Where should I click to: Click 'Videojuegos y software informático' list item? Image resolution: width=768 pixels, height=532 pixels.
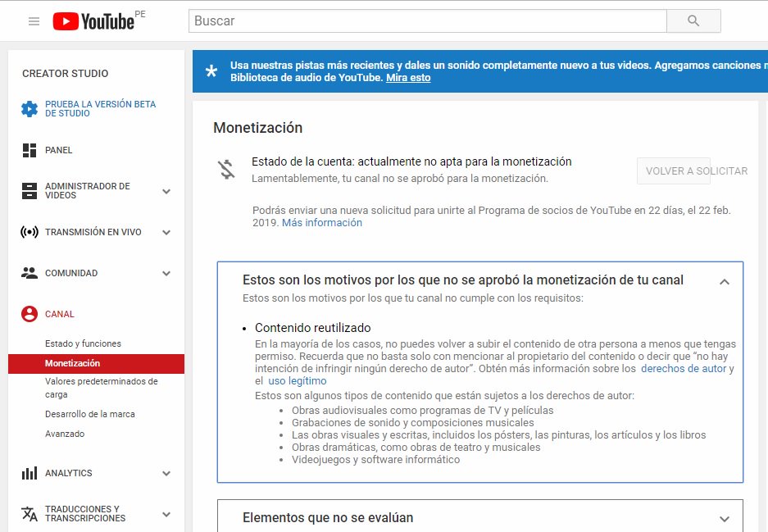point(375,460)
